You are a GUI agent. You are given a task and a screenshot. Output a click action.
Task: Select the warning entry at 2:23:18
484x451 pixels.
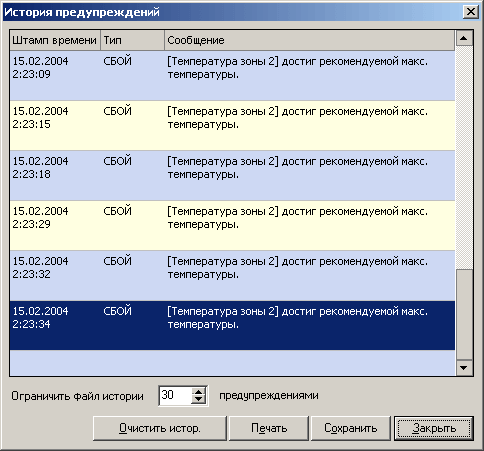point(232,176)
